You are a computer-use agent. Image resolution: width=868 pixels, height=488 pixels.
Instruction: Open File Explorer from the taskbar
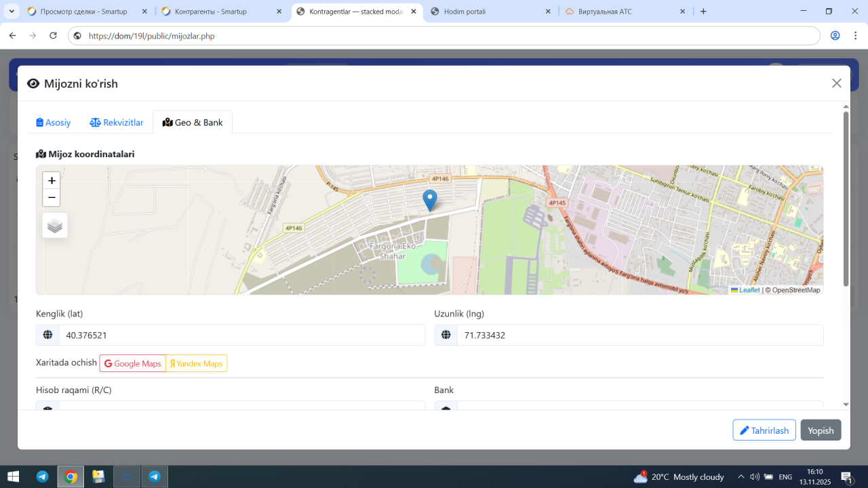pyautogui.click(x=98, y=476)
